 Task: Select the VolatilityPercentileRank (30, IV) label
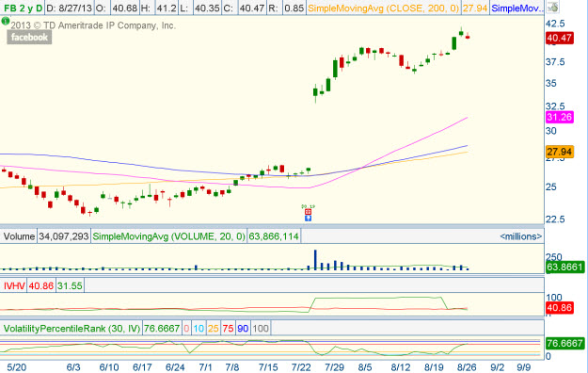(72, 329)
